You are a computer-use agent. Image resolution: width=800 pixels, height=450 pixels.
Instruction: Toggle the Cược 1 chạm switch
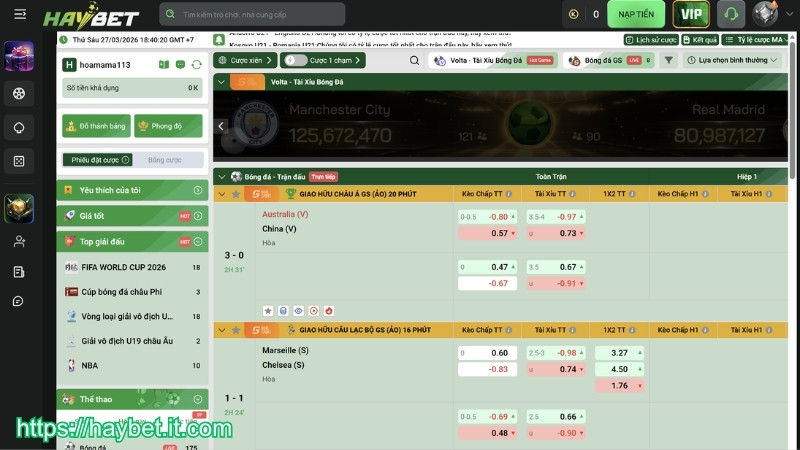[x=296, y=60]
